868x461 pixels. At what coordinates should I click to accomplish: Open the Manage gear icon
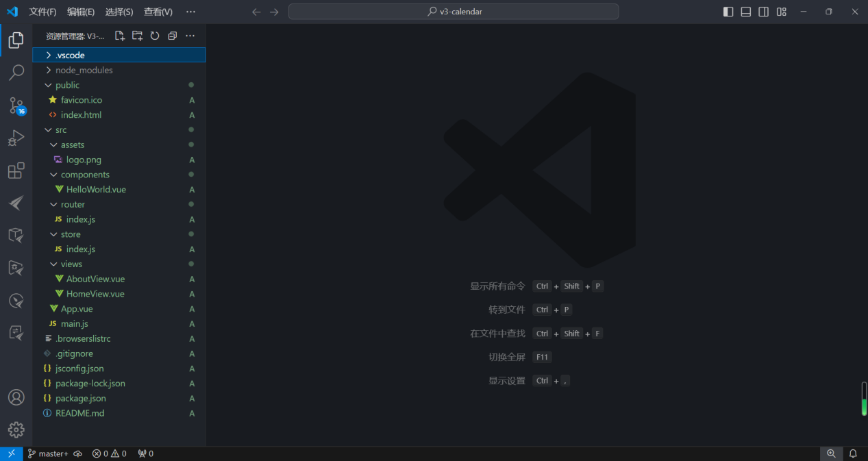point(16,429)
